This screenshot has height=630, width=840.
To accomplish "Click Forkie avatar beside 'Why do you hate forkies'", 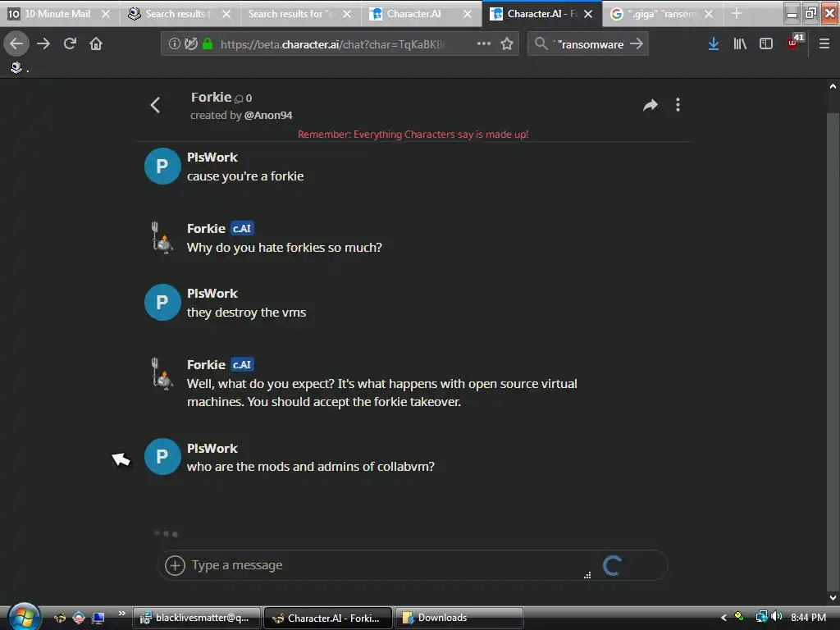I will 162,238.
